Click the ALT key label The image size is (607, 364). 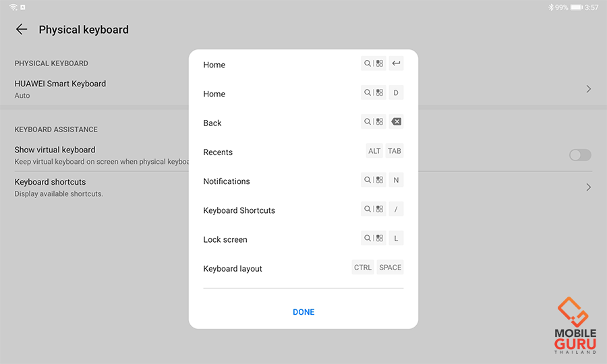(x=374, y=151)
